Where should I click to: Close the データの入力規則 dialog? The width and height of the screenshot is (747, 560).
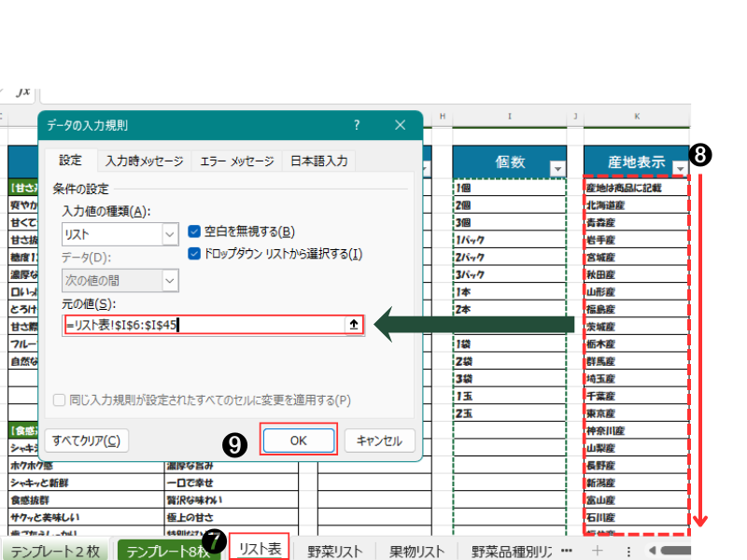click(400, 125)
